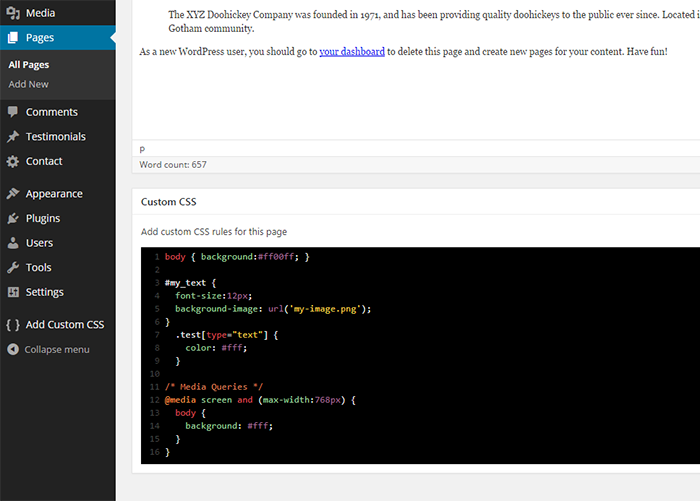Click the Comments speech bubble icon
The image size is (700, 501).
point(13,112)
